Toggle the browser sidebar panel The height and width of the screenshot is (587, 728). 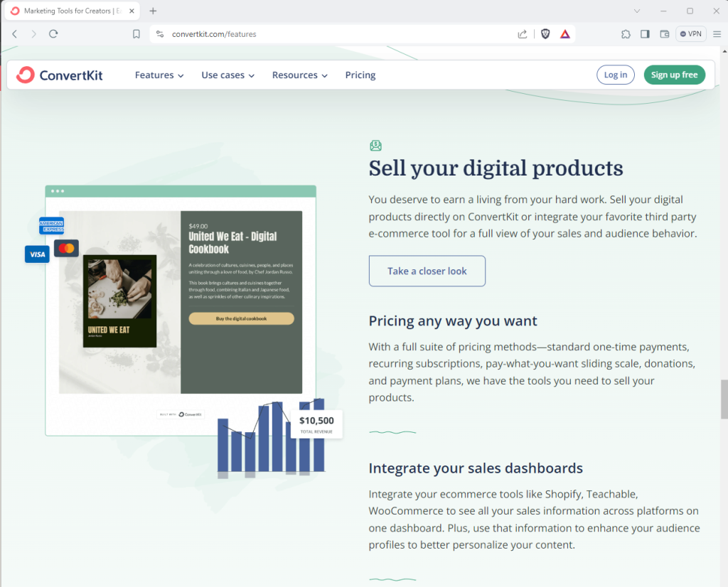(645, 33)
